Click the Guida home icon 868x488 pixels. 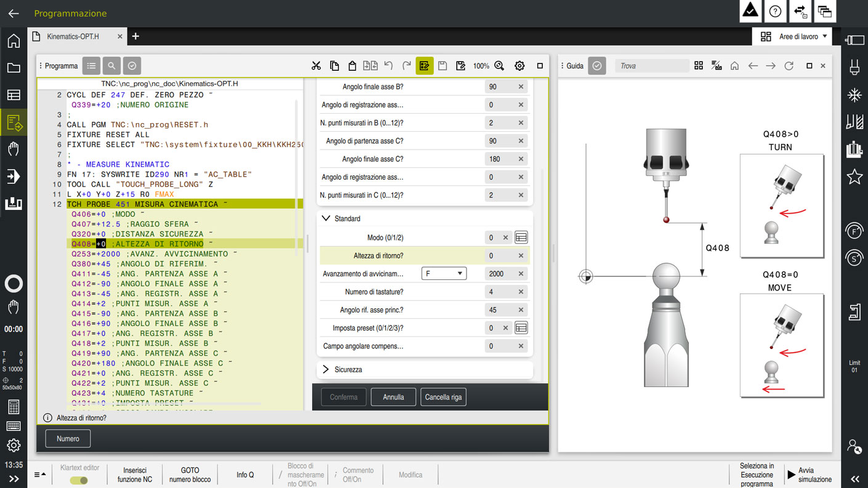coord(734,66)
